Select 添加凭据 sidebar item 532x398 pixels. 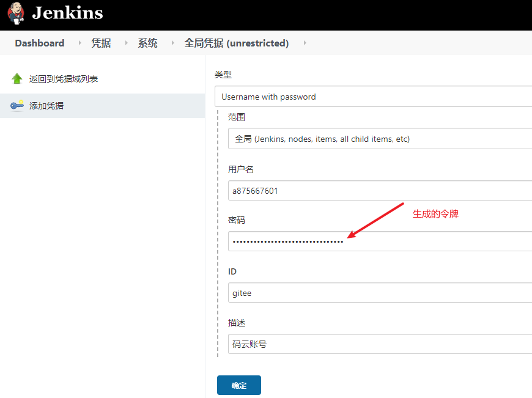pos(103,106)
